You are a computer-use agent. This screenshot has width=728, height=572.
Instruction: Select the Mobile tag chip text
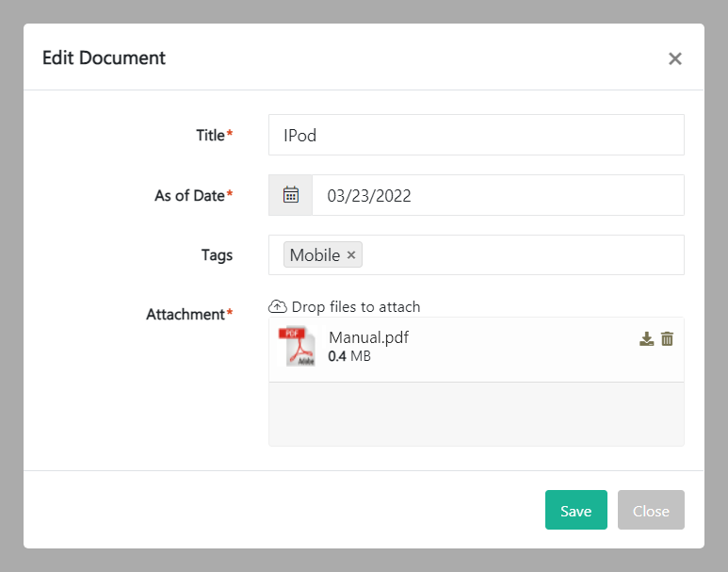pos(315,255)
